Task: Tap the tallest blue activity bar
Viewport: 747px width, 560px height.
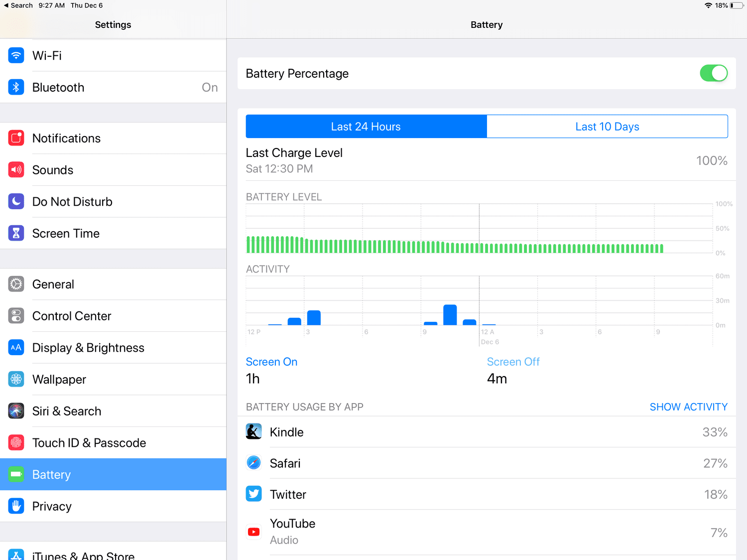Action: tap(450, 315)
